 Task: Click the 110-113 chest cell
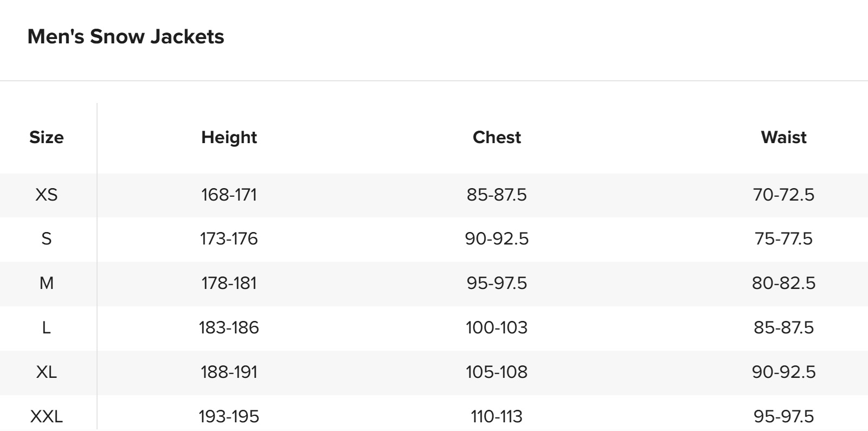coord(497,417)
